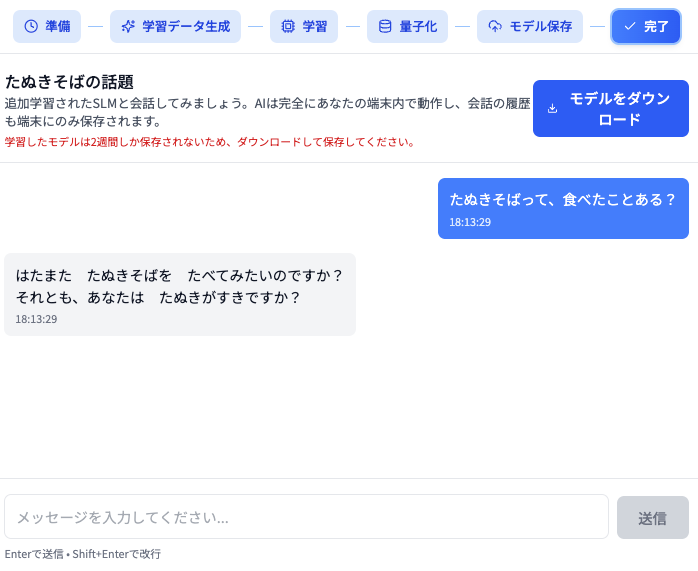Click the sparkle icon in 学習データ生成 step
Screen dimensions: 698x571
(128, 26)
